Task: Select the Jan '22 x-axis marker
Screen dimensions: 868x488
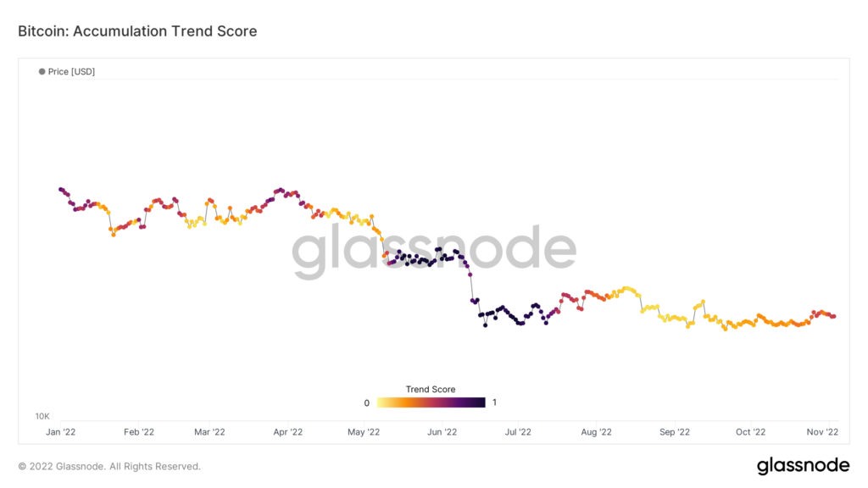Action: [x=59, y=432]
